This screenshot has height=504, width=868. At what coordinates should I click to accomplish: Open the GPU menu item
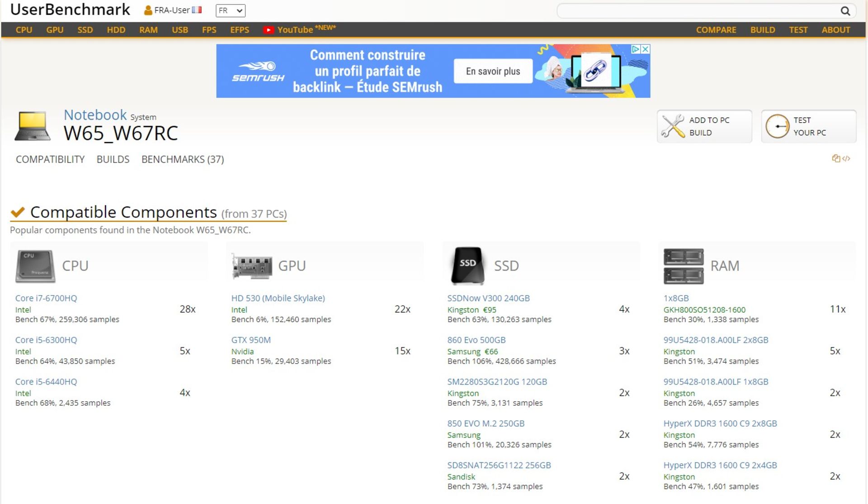tap(55, 30)
